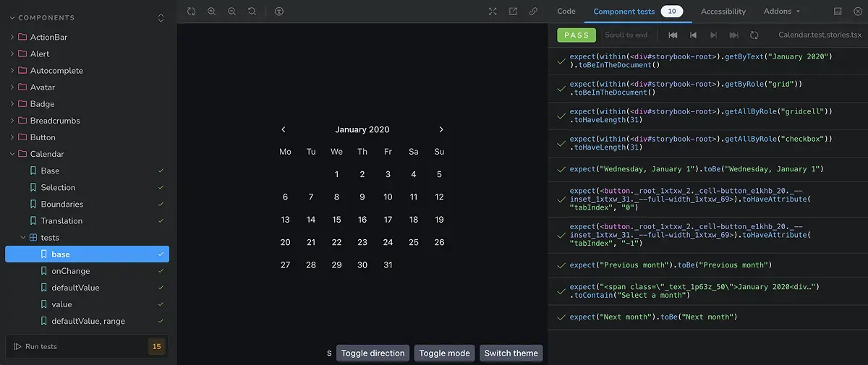
Task: Go to start of interactions
Action: pyautogui.click(x=673, y=35)
